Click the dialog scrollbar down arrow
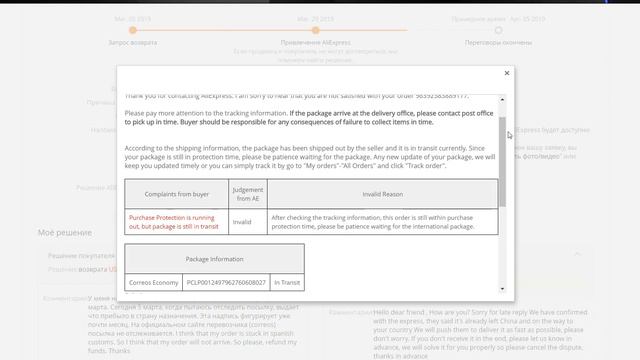 click(502, 289)
